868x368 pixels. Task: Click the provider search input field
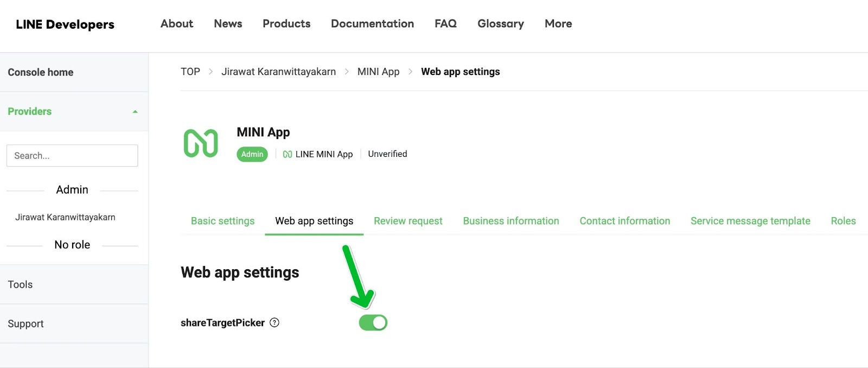click(72, 156)
